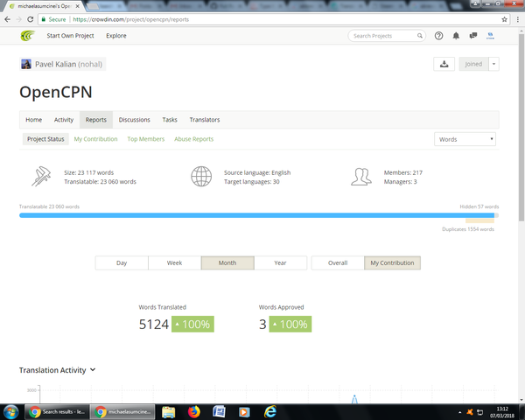
Task: Expand the Joined button dropdown arrow
Action: coord(493,64)
